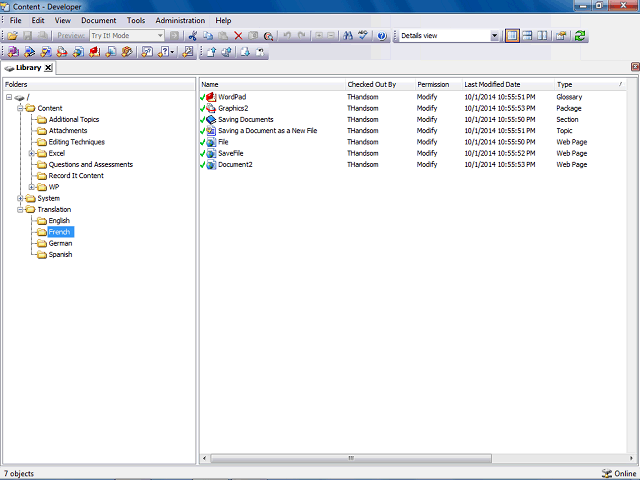Sort by the Type column header
640x480 pixels.
click(x=590, y=84)
